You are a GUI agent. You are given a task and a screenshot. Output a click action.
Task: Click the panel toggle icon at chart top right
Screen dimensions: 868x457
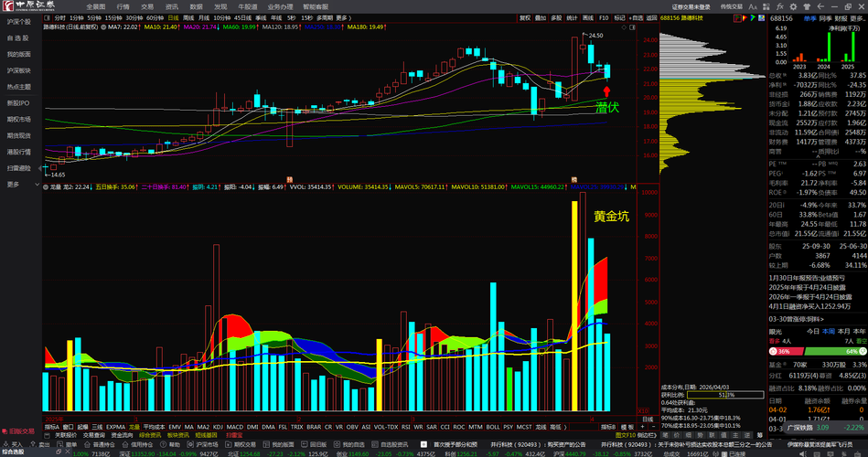[x=632, y=27]
